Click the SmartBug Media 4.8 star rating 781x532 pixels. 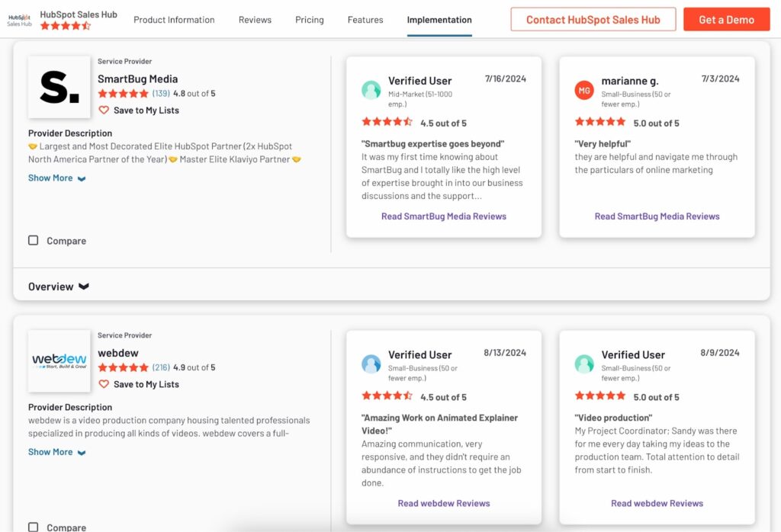(x=123, y=94)
